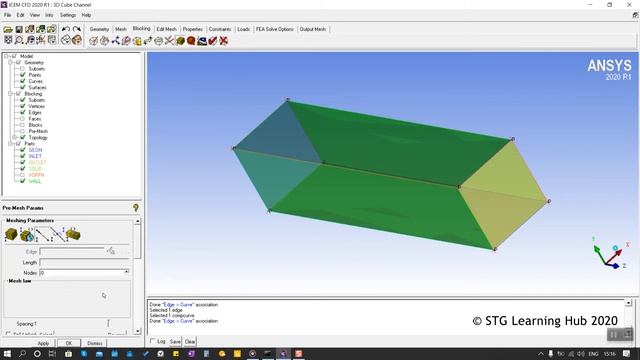The width and height of the screenshot is (640, 360).
Task: Click the Associate blocking icon
Action: point(137,41)
